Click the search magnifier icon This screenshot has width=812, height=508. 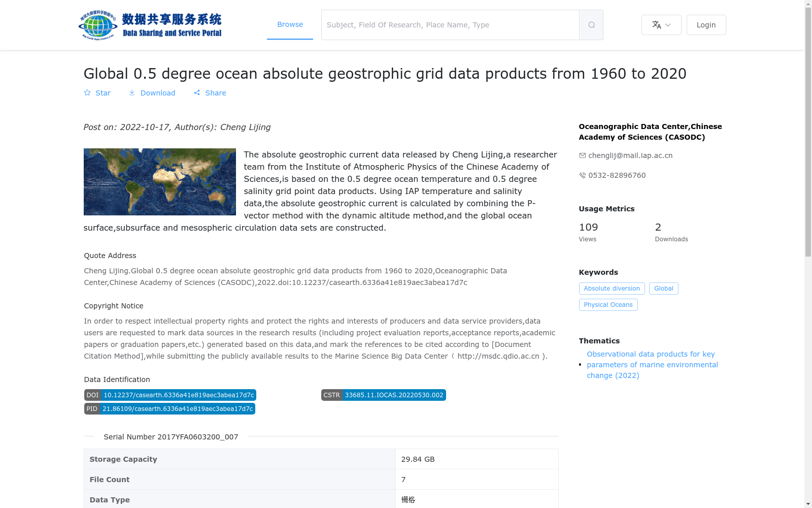coord(591,25)
